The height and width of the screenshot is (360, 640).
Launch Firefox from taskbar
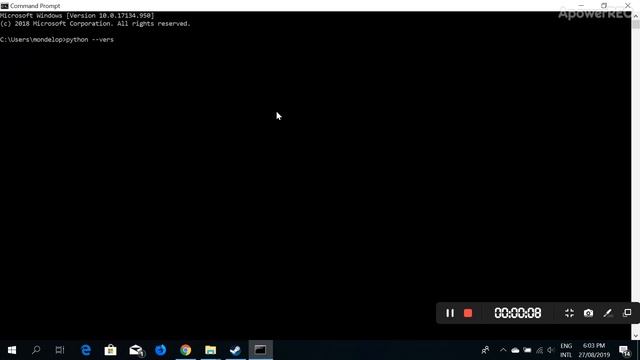[x=161, y=350]
